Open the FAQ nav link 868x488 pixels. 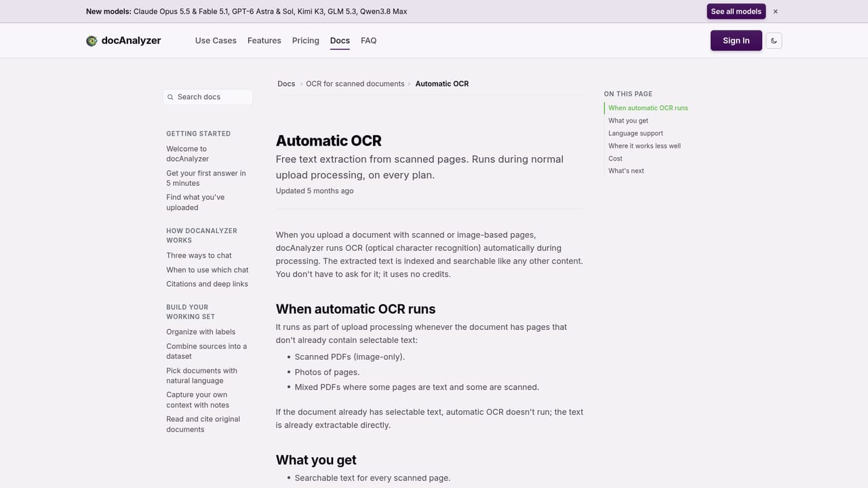click(x=368, y=41)
